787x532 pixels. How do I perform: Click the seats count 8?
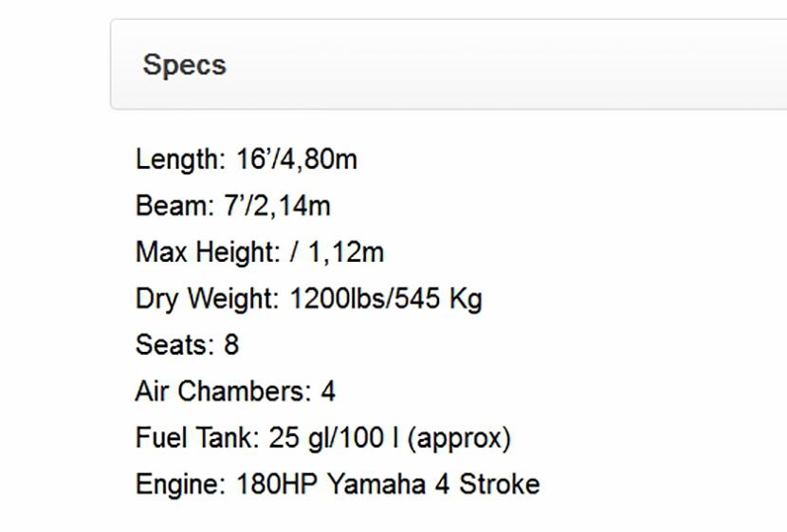tap(231, 344)
